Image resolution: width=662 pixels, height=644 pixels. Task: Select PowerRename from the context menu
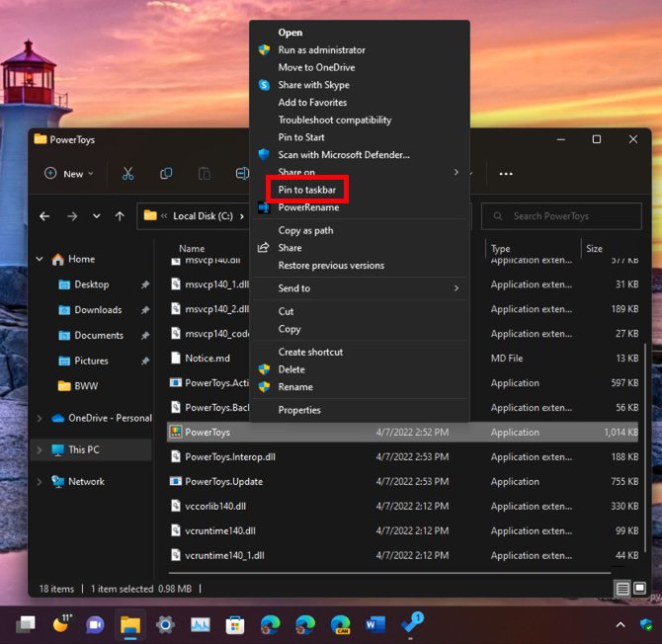click(x=308, y=207)
